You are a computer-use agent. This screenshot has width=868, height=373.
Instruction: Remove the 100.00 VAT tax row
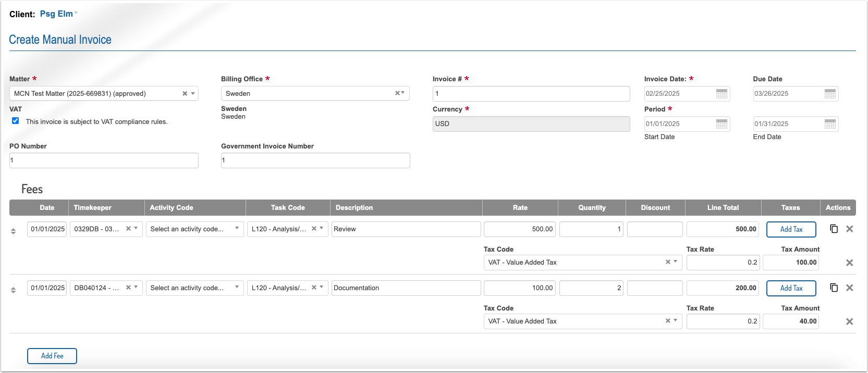click(x=849, y=263)
